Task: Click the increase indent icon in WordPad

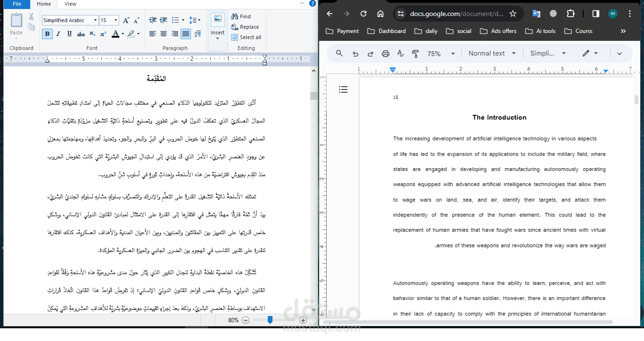Action: click(x=164, y=20)
